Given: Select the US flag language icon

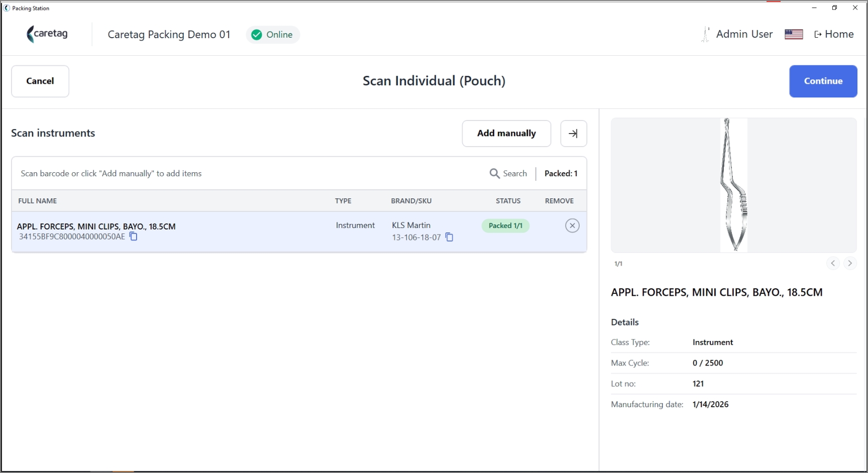Looking at the screenshot, I should click(x=794, y=34).
